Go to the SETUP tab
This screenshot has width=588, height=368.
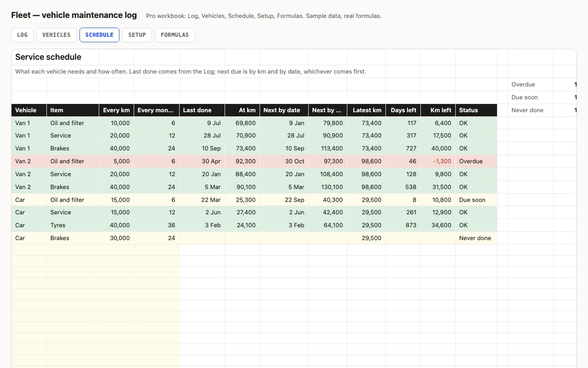pyautogui.click(x=137, y=35)
